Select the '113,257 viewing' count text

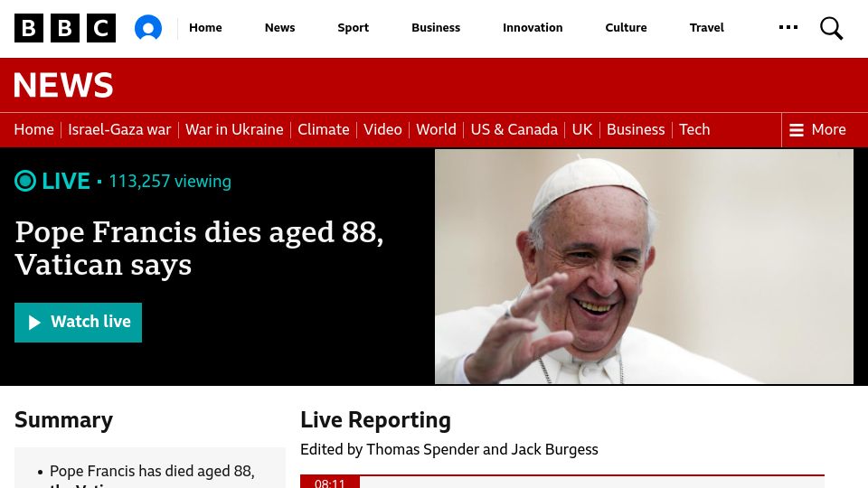(x=170, y=182)
